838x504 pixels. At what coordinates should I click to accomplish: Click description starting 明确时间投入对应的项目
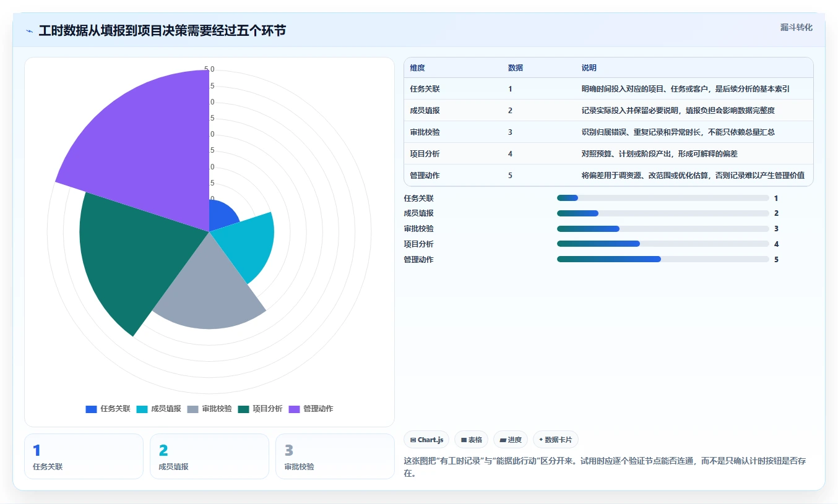[x=685, y=89]
